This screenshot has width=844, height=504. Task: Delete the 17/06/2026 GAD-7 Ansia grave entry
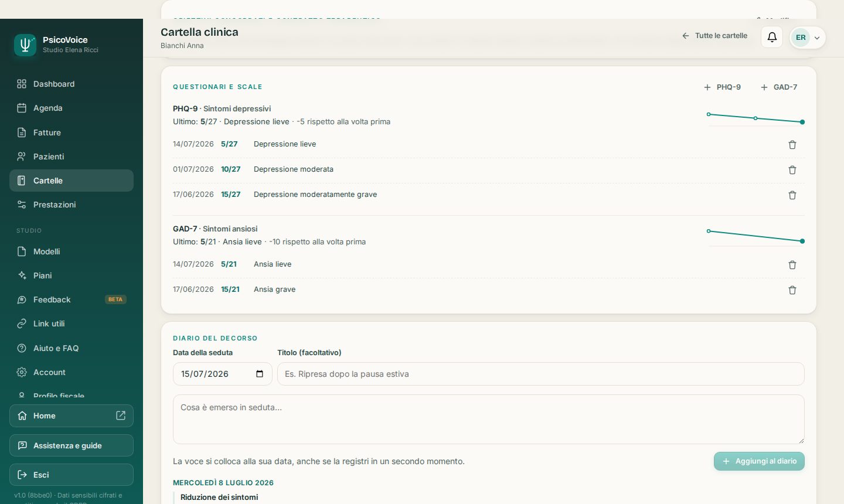coord(792,290)
